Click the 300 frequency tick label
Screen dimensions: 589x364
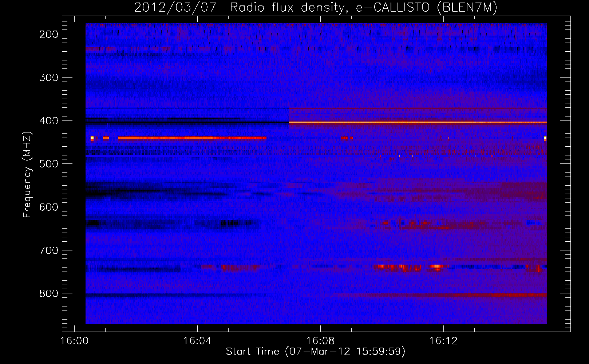[49, 78]
